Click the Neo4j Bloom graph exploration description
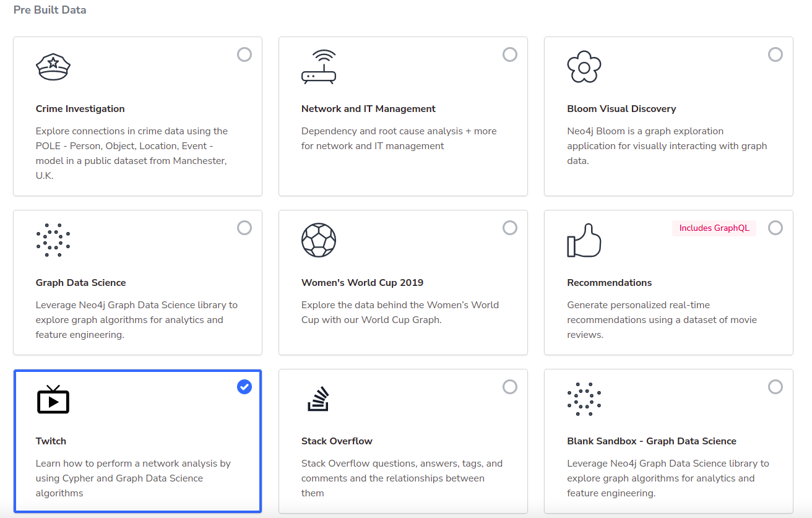Screen dimensions: 812x518 pyautogui.click(x=667, y=146)
